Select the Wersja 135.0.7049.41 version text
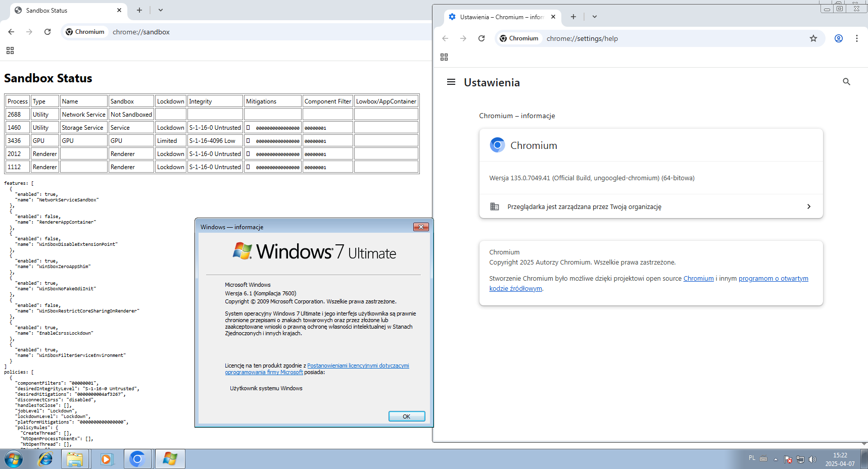868x469 pixels. pyautogui.click(x=592, y=178)
